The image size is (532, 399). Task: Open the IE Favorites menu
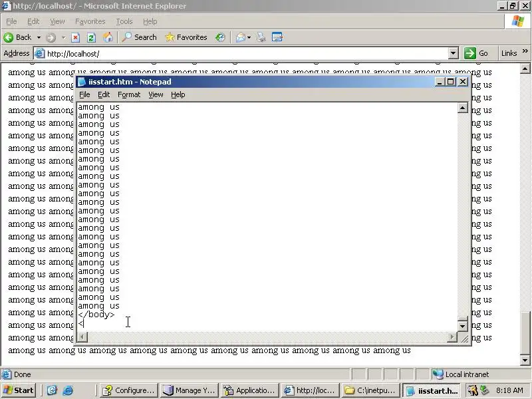click(x=90, y=21)
